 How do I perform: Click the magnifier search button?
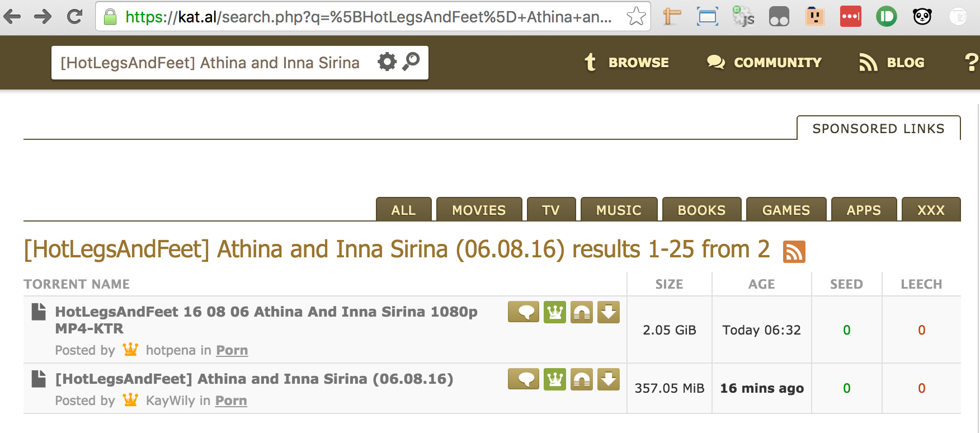coord(411,62)
